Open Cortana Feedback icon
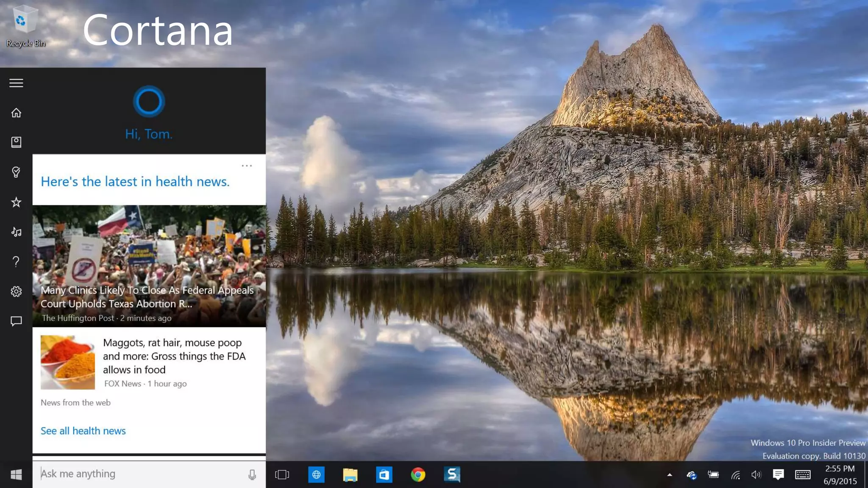The image size is (868, 488). (16, 321)
